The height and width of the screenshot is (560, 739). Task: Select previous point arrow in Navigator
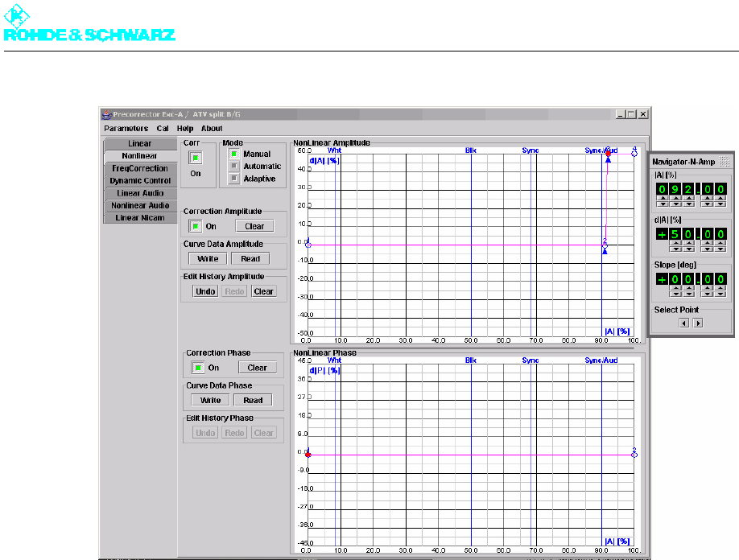(684, 323)
